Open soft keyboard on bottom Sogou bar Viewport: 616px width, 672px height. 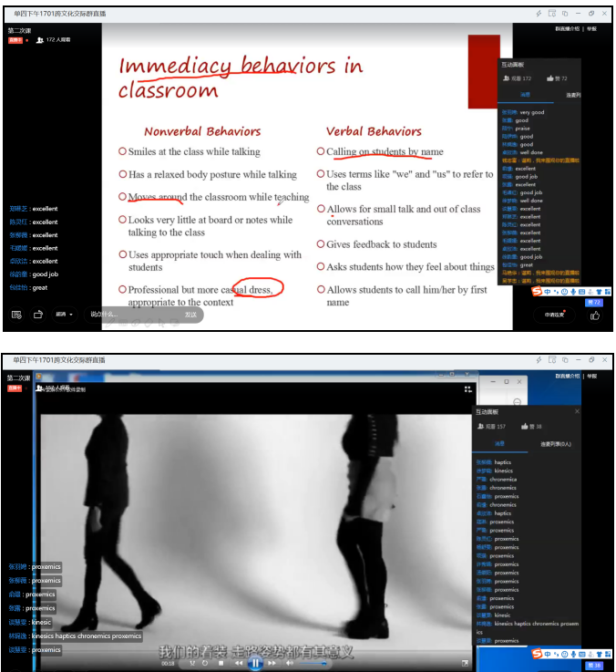point(581,654)
